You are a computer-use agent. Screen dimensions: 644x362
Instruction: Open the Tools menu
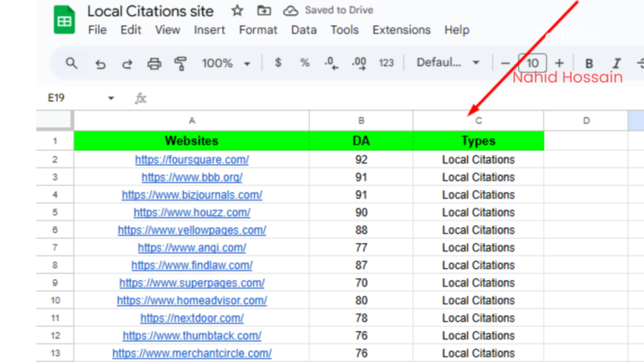pos(345,30)
